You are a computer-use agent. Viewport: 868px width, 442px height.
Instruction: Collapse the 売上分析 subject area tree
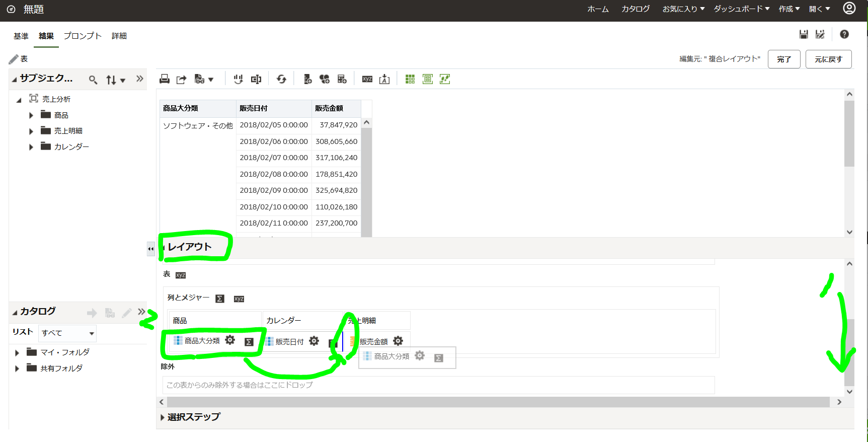(19, 100)
